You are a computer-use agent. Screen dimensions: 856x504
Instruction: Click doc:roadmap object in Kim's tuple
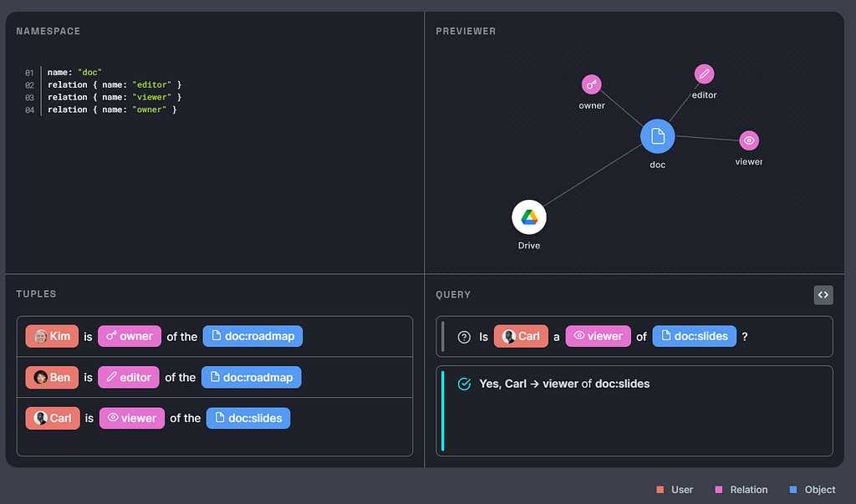252,336
